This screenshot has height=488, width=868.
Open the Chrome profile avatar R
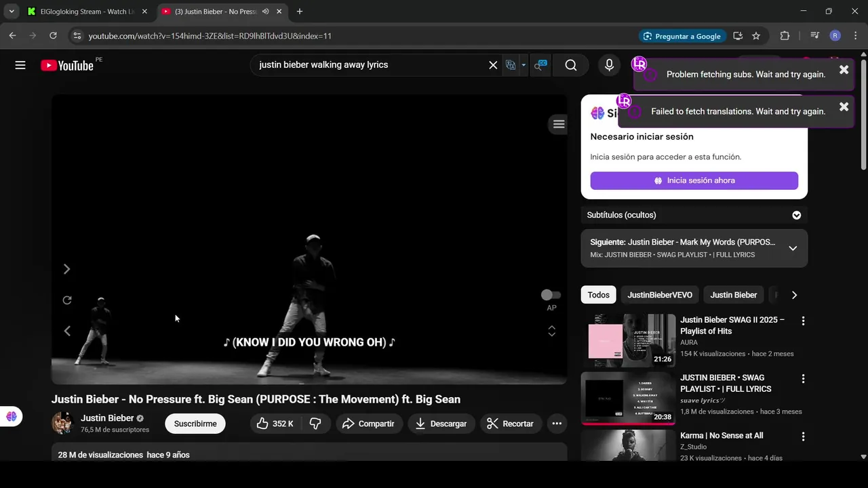835,36
